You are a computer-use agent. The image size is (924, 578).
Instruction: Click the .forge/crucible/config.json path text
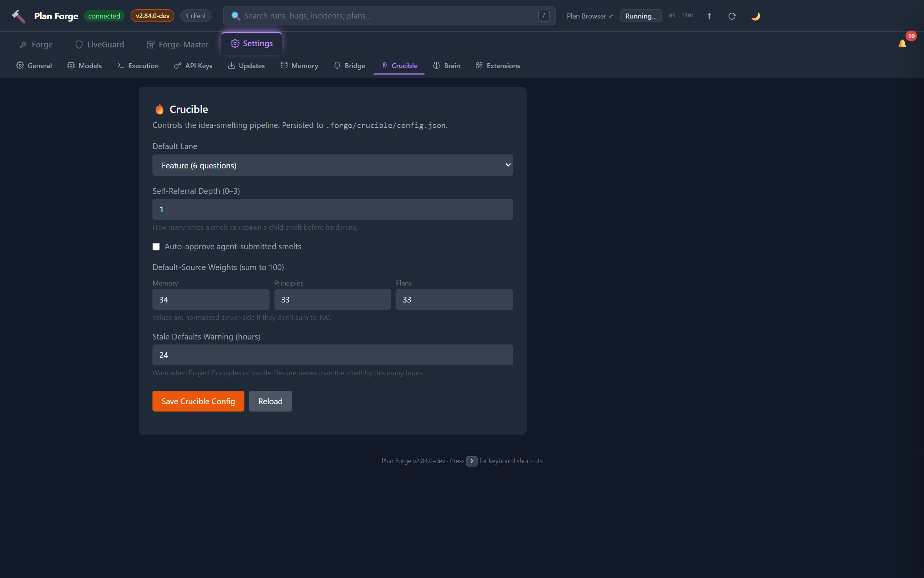tap(386, 125)
